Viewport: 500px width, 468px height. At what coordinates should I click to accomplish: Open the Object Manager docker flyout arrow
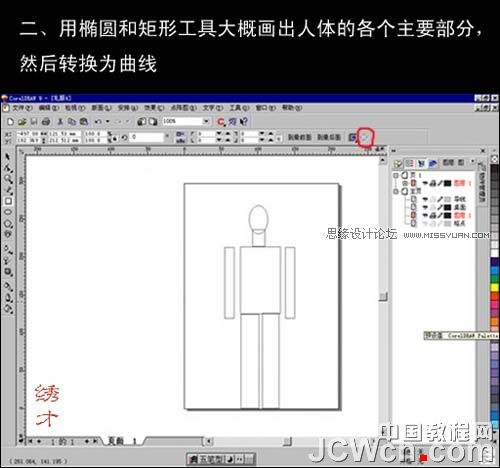pos(472,162)
